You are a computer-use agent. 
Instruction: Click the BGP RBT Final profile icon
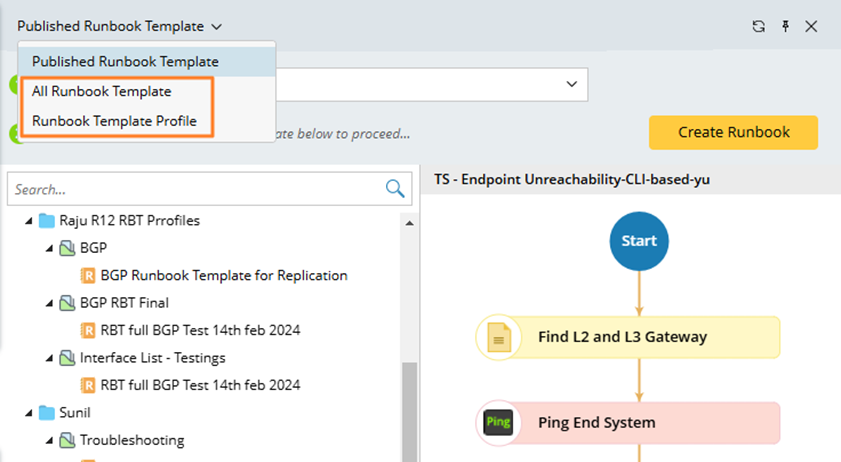point(67,302)
